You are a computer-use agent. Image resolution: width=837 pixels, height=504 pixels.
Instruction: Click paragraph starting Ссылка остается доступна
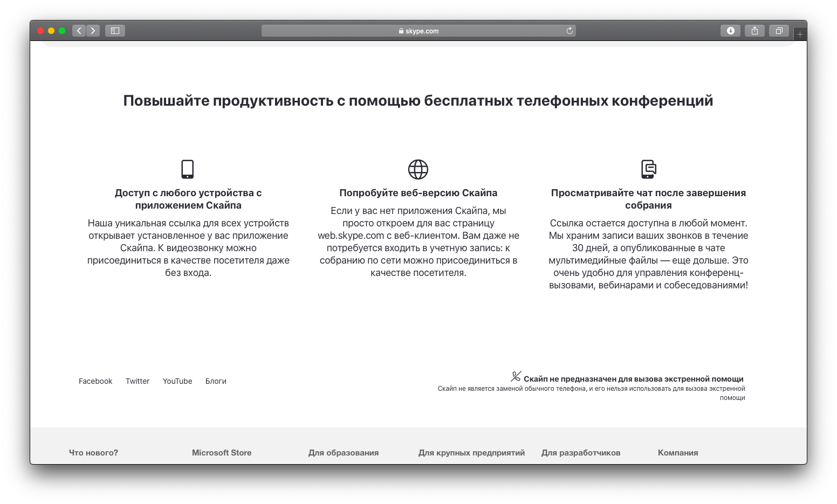[648, 254]
